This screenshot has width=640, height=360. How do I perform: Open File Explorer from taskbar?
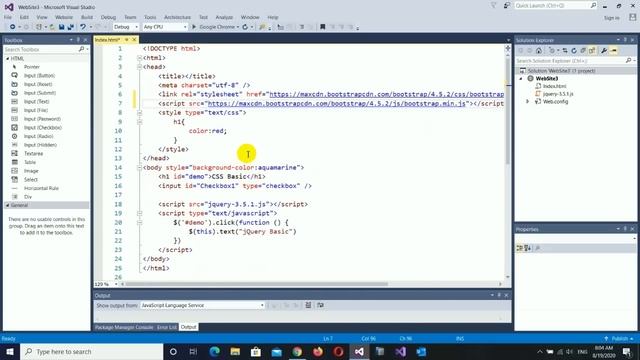coord(235,351)
